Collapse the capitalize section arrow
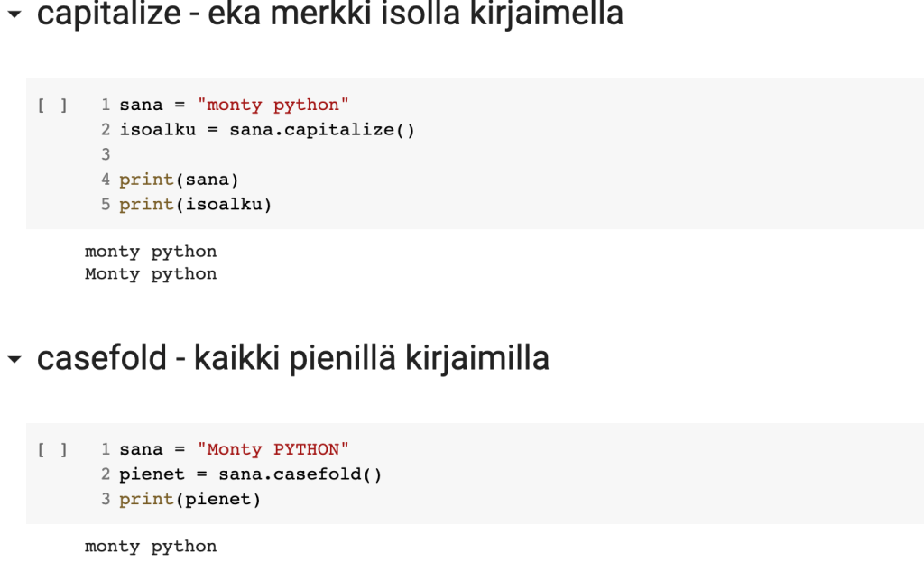 [x=14, y=15]
